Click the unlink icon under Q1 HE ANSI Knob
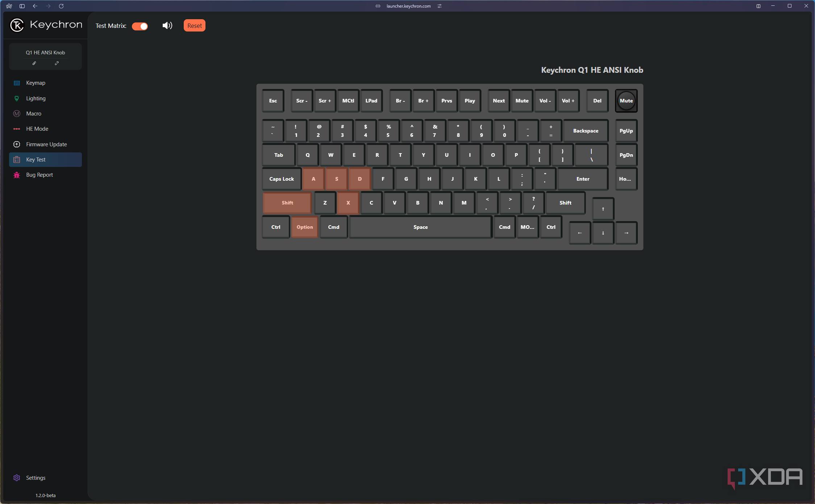815x504 pixels. (57, 63)
